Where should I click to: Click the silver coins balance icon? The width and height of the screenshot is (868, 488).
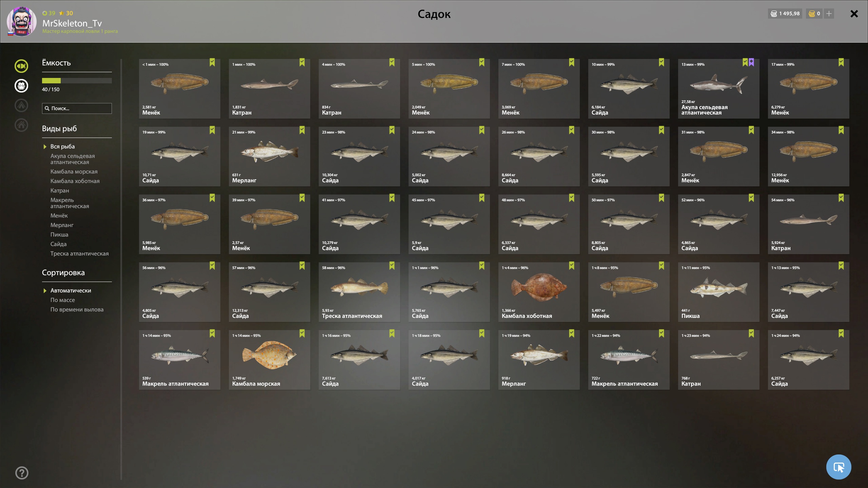click(774, 14)
